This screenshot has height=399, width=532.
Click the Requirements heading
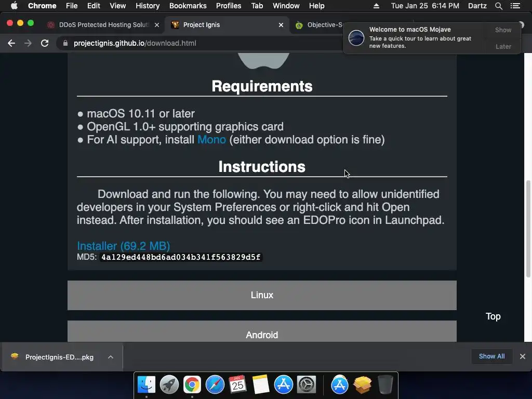pyautogui.click(x=262, y=86)
